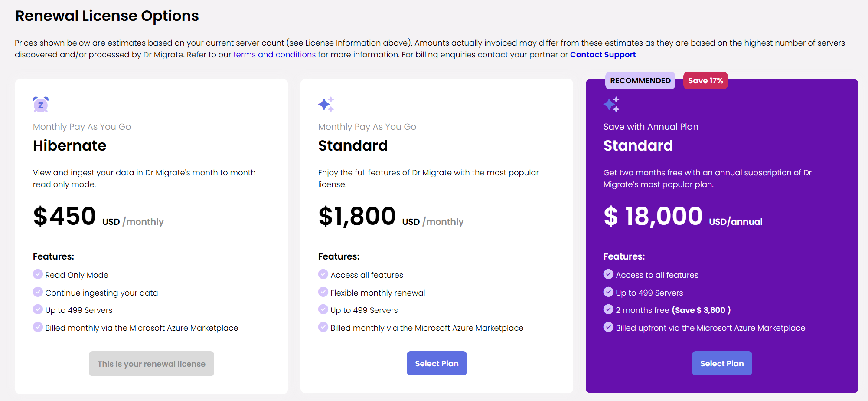Click checkmark beside Access all features
This screenshot has height=401, width=868.
click(x=323, y=274)
